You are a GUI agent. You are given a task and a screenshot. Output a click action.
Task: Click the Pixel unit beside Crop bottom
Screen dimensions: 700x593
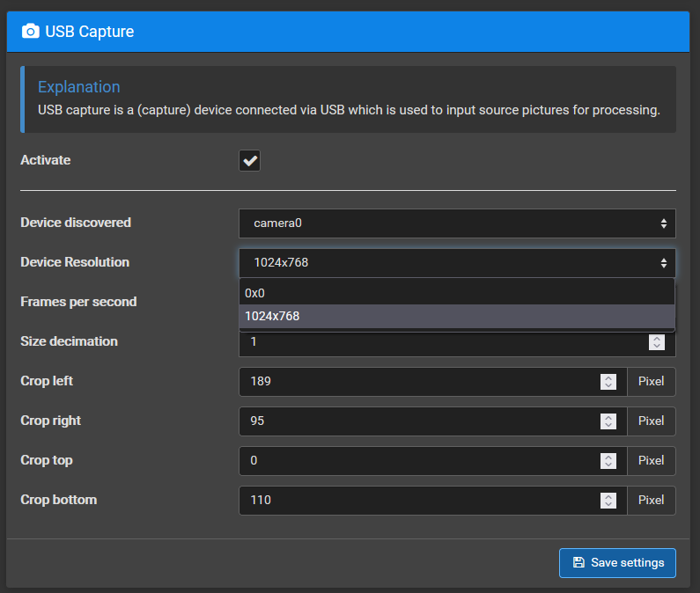(x=651, y=501)
